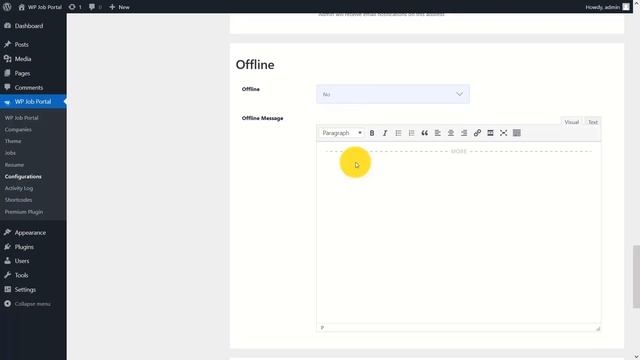Open Users in the sidebar

(x=33, y=261)
